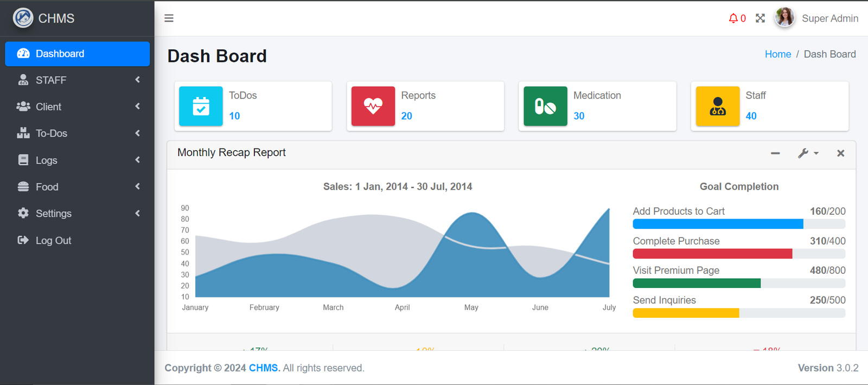Expand the Settings sidebar menu
This screenshot has width=868, height=385.
(77, 214)
